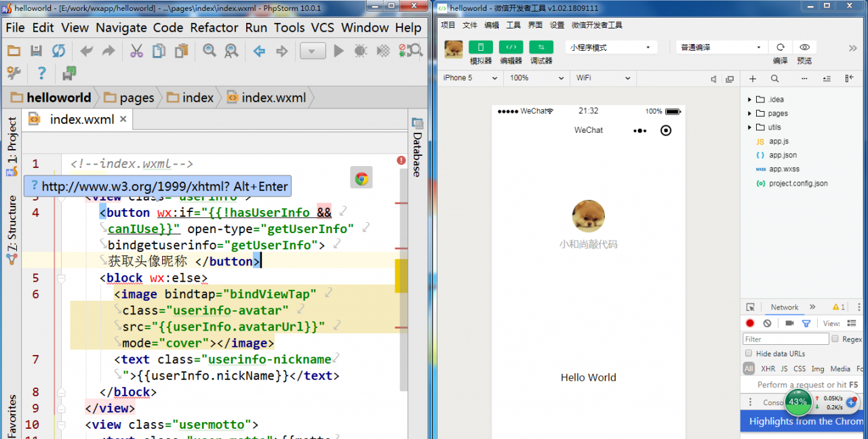Open Find with the magnifier icon
The width and height of the screenshot is (868, 439).
[x=209, y=51]
